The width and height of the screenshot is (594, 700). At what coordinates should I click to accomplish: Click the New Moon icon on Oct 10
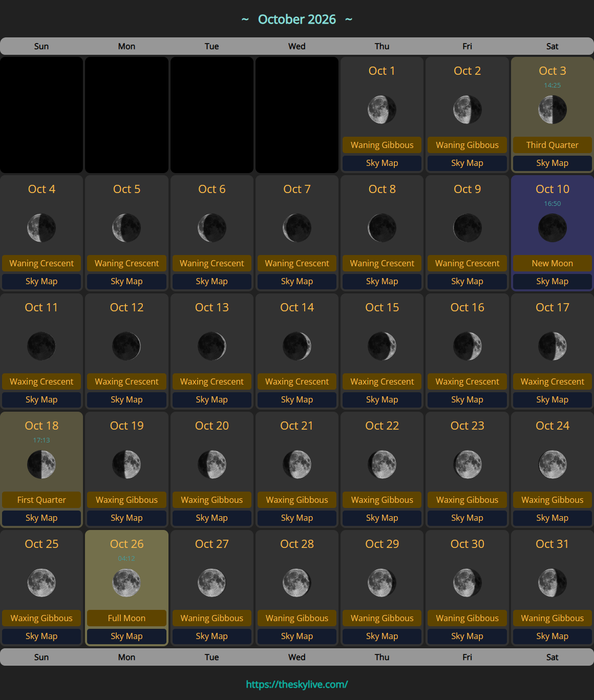(552, 228)
